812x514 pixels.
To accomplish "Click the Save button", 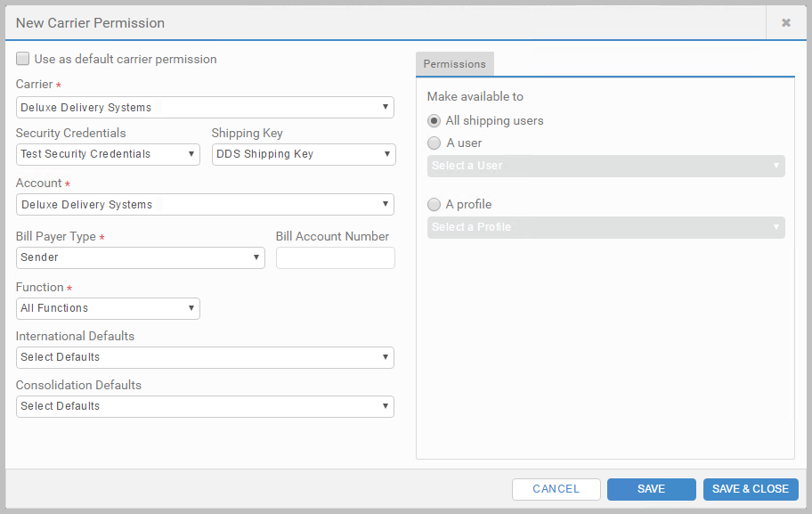I will pyautogui.click(x=652, y=489).
